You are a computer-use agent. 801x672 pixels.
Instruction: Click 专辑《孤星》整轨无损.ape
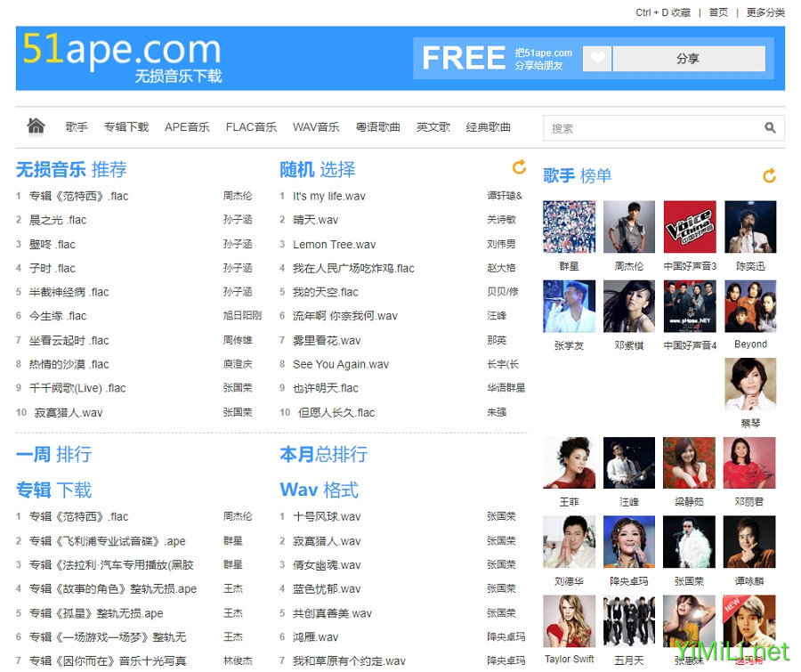coord(96,612)
